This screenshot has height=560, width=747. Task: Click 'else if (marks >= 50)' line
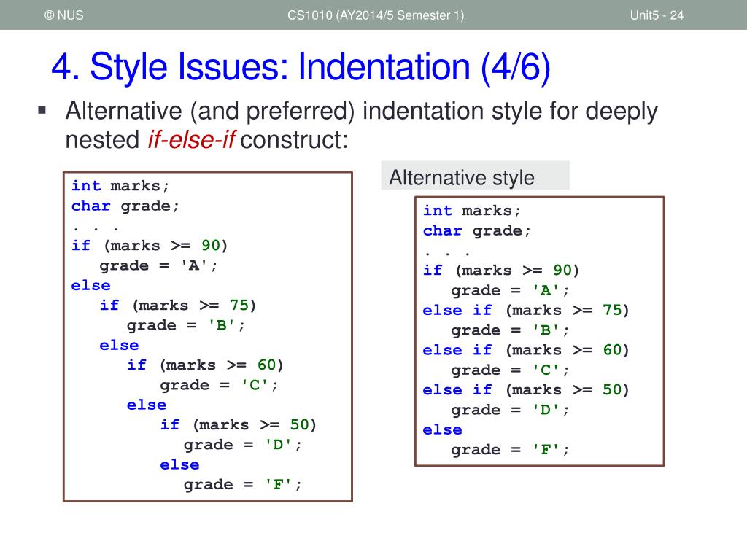pyautogui.click(x=526, y=389)
